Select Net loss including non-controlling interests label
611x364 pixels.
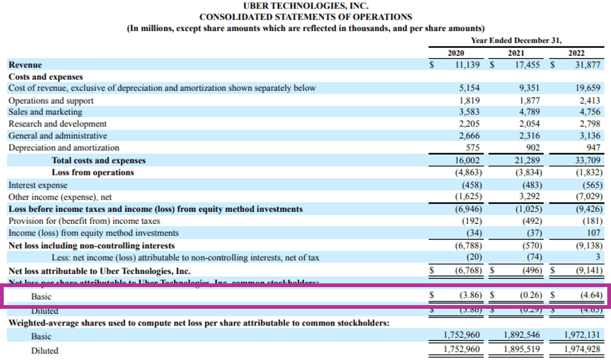coord(91,246)
